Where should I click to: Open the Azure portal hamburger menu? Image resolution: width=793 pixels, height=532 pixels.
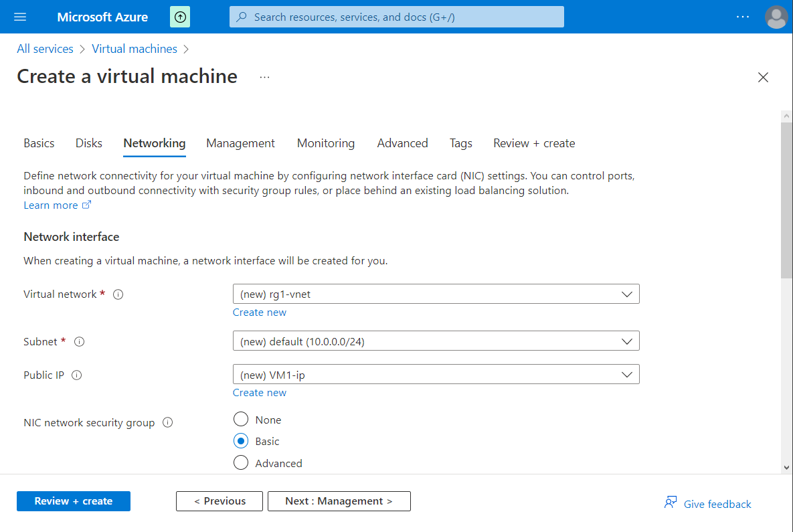[x=20, y=17]
